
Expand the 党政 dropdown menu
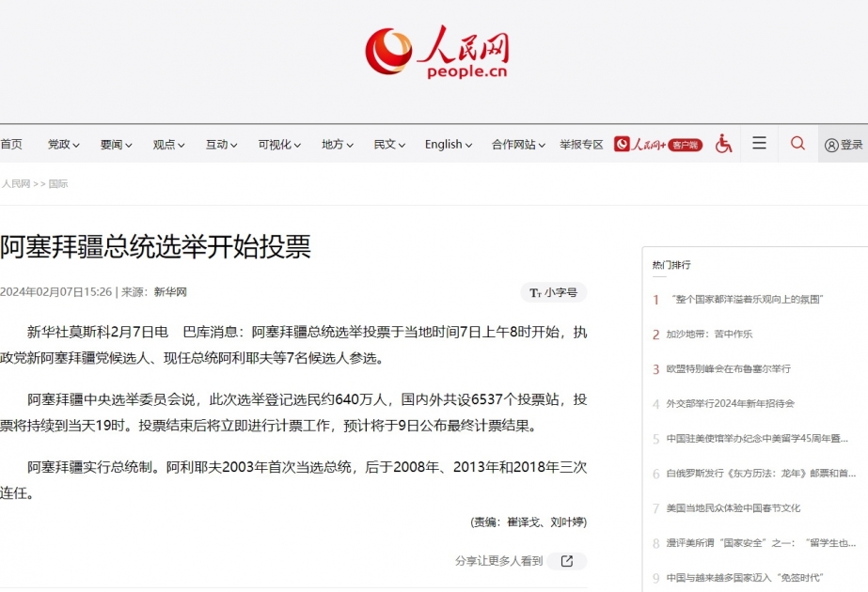(64, 145)
